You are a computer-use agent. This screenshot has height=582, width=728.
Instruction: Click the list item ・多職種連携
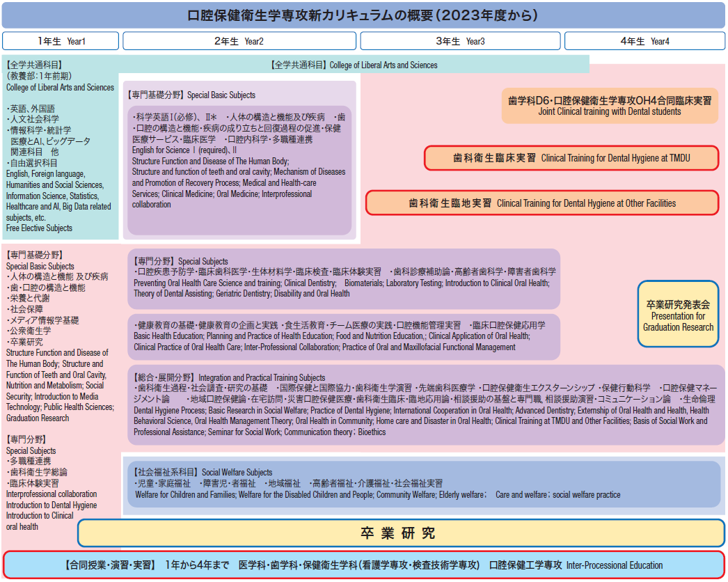[29, 461]
